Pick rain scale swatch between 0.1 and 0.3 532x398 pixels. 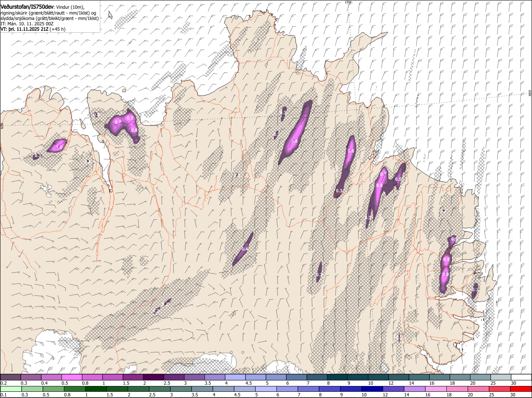(10, 389)
